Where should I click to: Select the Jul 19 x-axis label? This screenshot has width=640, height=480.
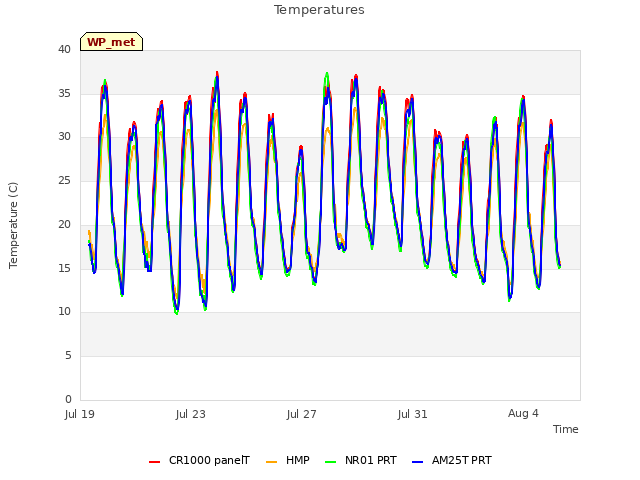pyautogui.click(x=80, y=414)
